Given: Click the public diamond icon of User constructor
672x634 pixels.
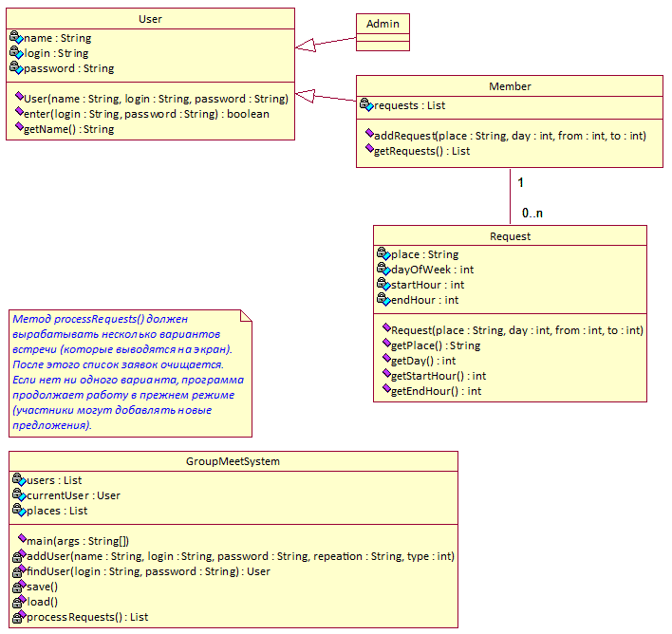Looking at the screenshot, I should 19,96.
